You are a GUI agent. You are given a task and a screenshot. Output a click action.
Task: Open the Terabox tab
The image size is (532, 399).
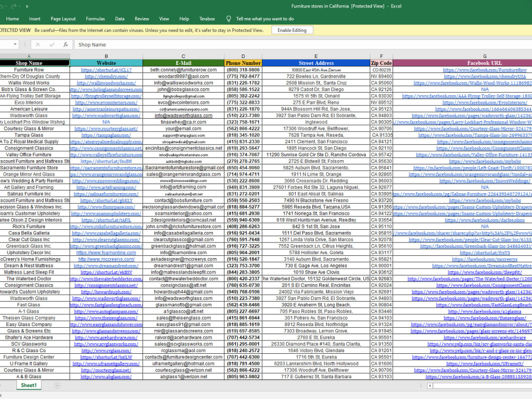(207, 19)
